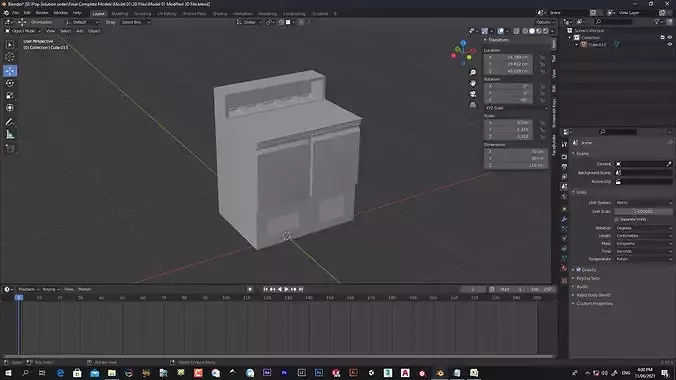This screenshot has width=676, height=380.
Task: Click the pan view hand icon
Action: (x=473, y=83)
